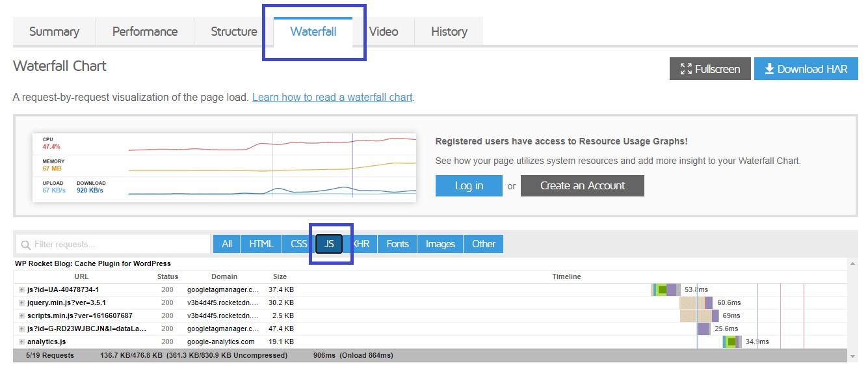Viewport: 868px width, 389px height.
Task: Click the resource usage graph thumbnail
Action: tap(224, 167)
